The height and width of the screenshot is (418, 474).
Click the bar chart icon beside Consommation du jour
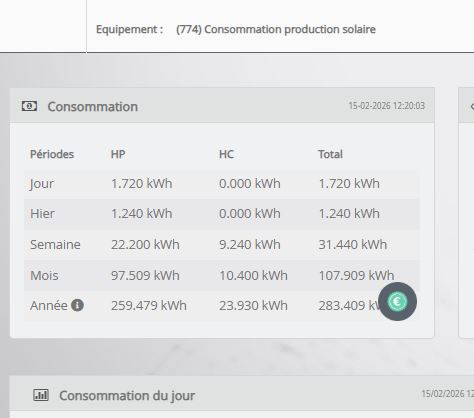tap(41, 395)
